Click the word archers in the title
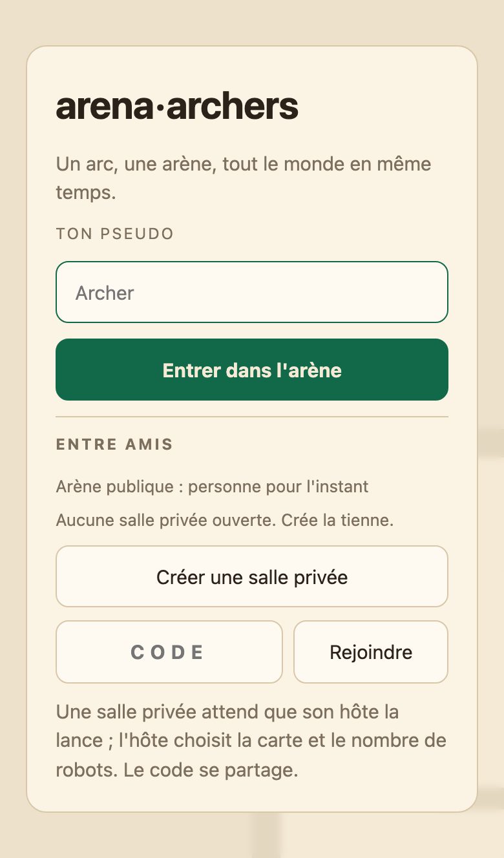This screenshot has height=858, width=504. [233, 107]
